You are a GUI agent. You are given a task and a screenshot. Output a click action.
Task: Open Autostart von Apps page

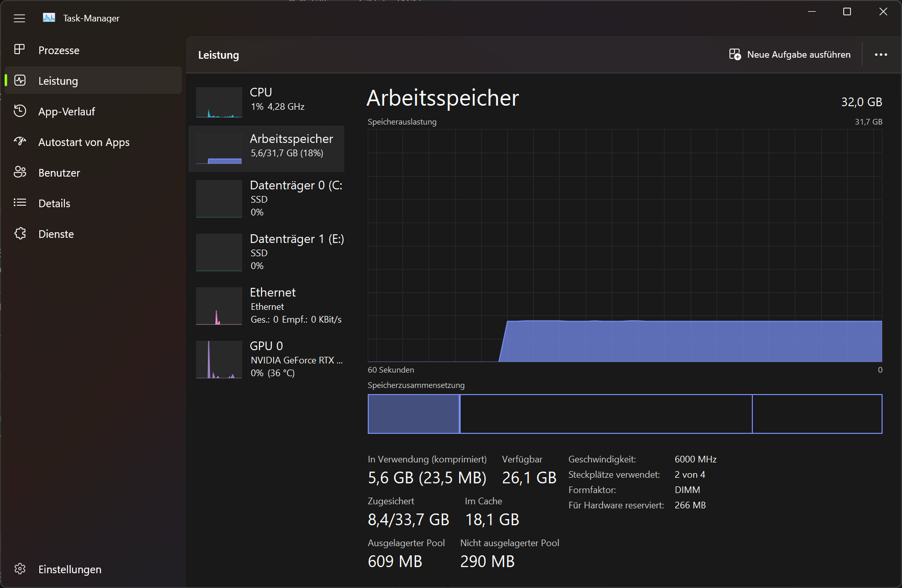[93, 142]
